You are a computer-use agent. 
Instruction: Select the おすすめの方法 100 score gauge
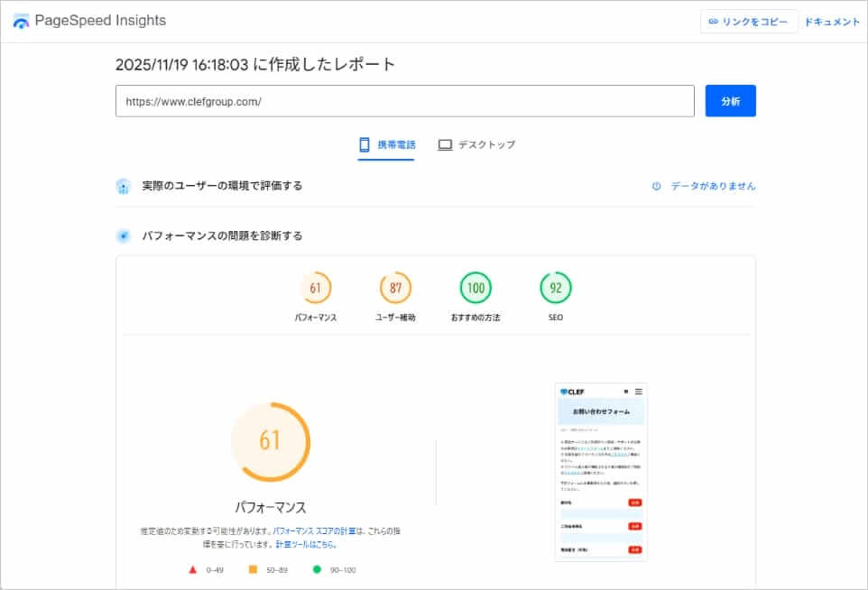click(x=476, y=288)
